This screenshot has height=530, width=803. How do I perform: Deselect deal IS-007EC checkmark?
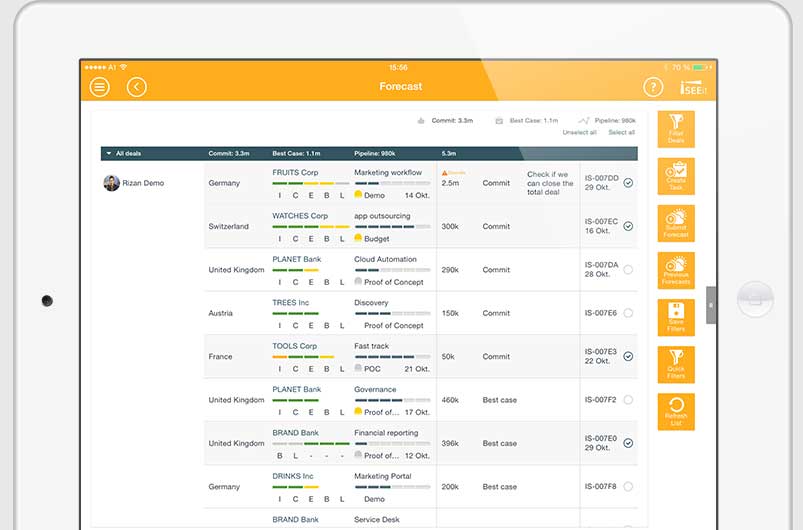tap(628, 226)
